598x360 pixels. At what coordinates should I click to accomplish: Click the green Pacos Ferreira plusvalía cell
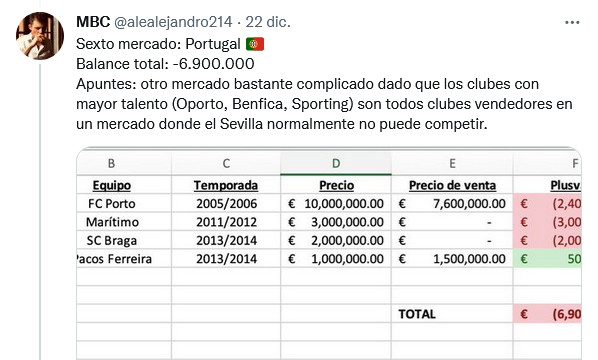click(548, 259)
